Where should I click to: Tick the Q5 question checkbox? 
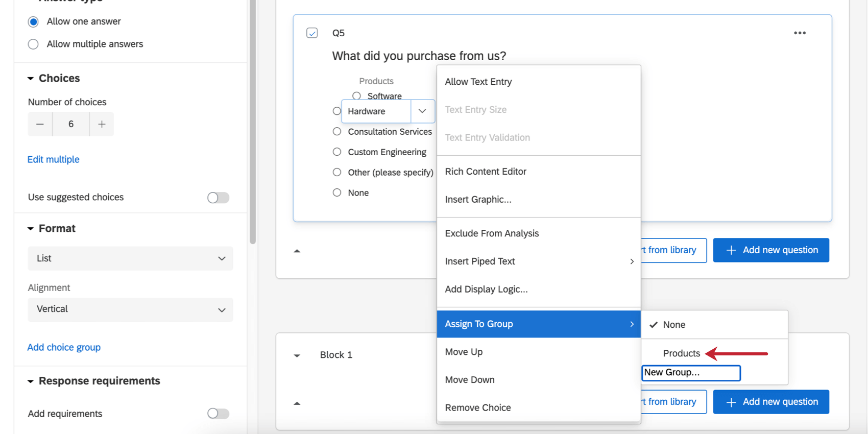point(312,33)
